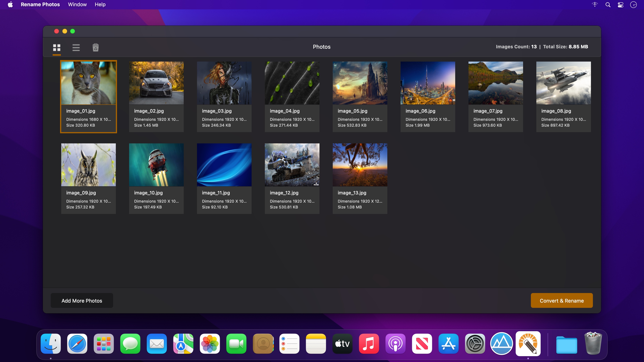Switch to grid view layout
Viewport: 644px width, 362px height.
(x=57, y=48)
